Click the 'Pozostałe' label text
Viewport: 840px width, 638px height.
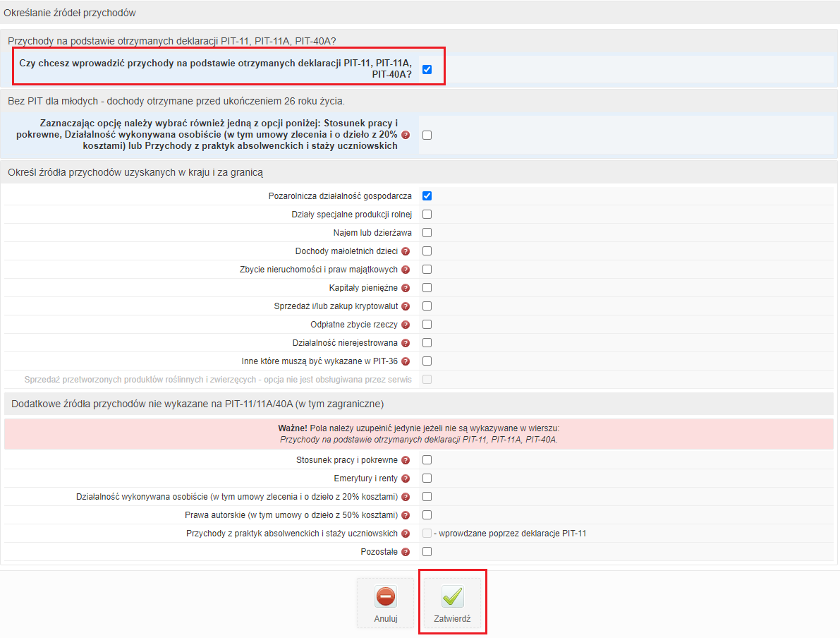[379, 552]
